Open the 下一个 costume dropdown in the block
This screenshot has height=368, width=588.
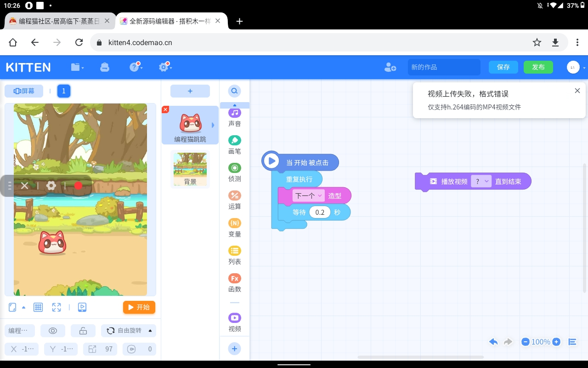tap(309, 195)
